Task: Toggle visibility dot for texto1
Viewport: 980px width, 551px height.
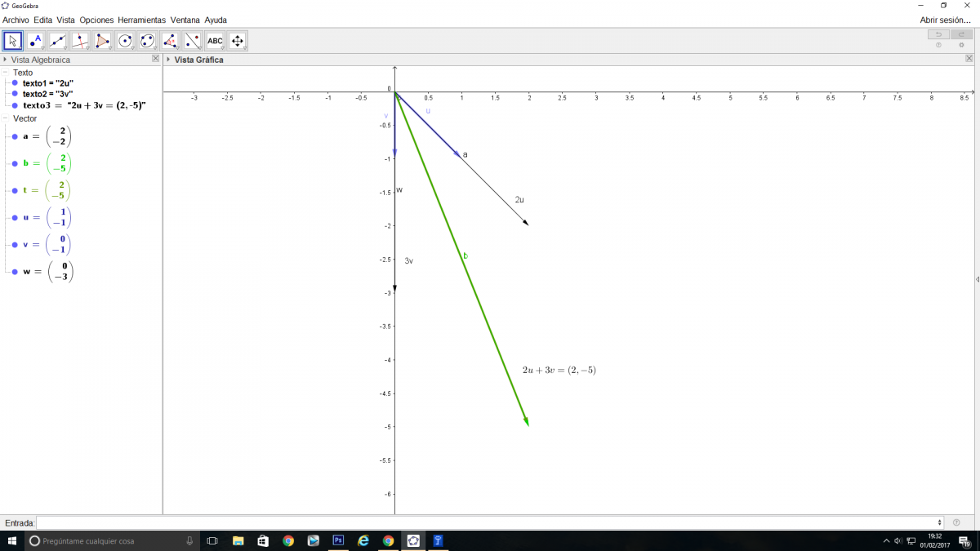Action: click(x=15, y=83)
